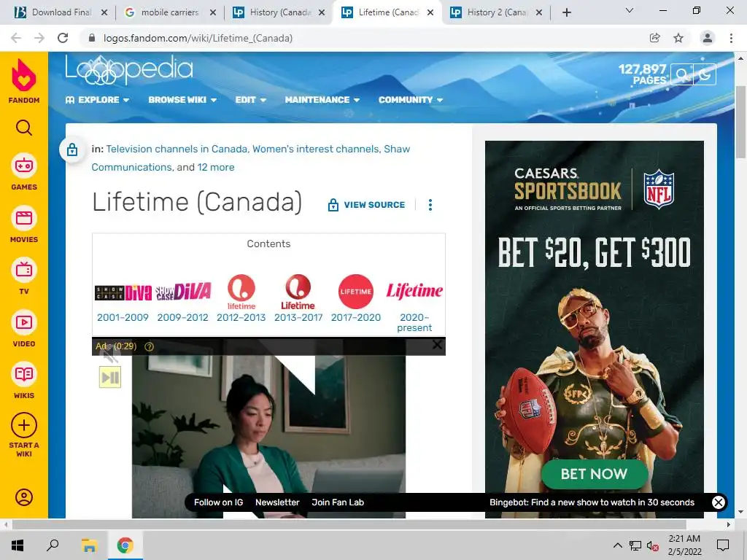Click Bet Now on Caesars ad
747x560 pixels.
coord(594,474)
